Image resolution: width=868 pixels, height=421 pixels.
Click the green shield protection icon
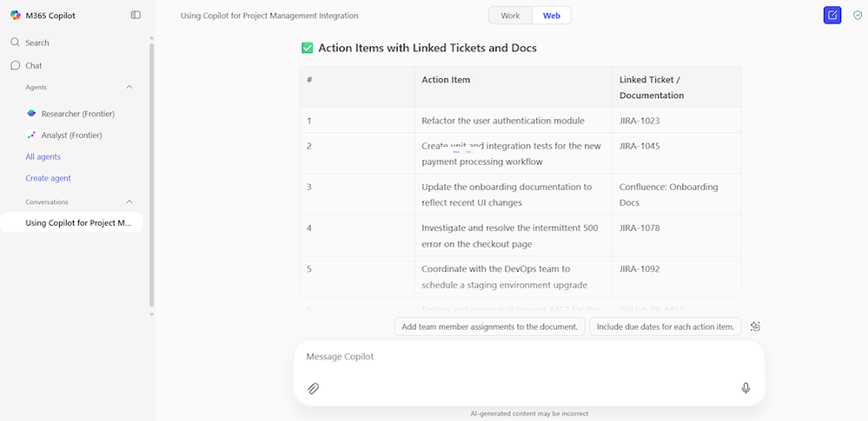coord(858,16)
